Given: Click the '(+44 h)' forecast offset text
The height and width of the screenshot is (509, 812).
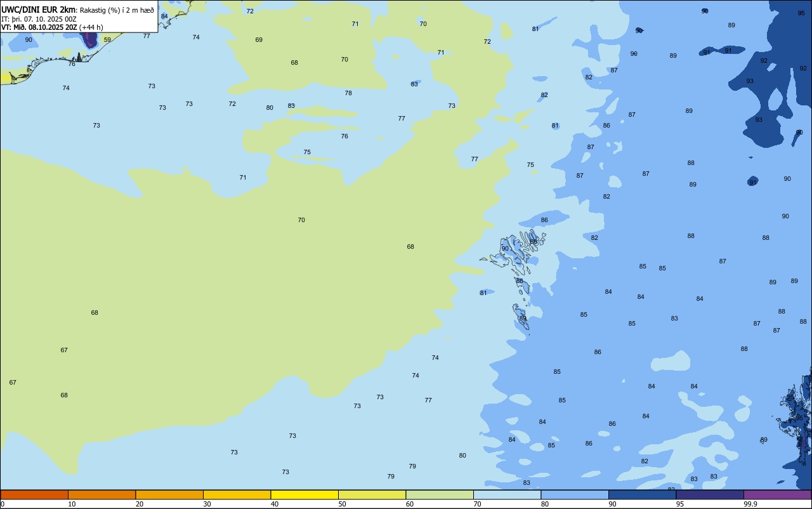Looking at the screenshot, I should tap(91, 27).
